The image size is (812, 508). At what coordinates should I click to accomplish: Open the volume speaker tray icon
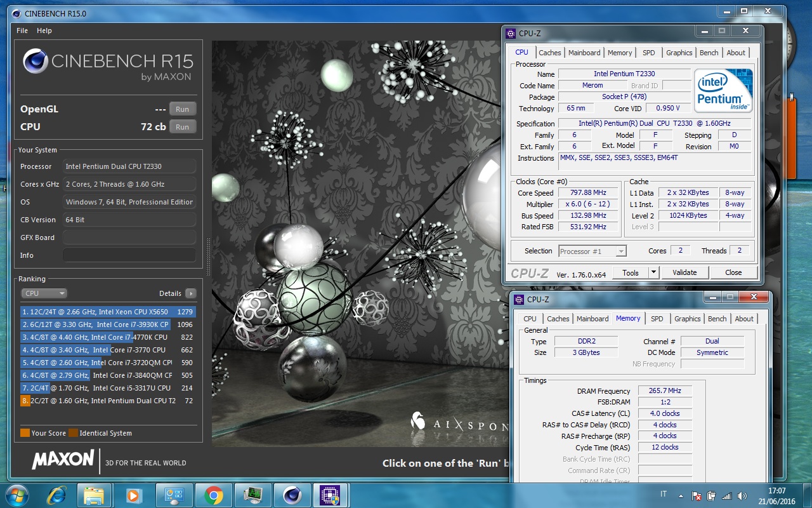pyautogui.click(x=742, y=495)
